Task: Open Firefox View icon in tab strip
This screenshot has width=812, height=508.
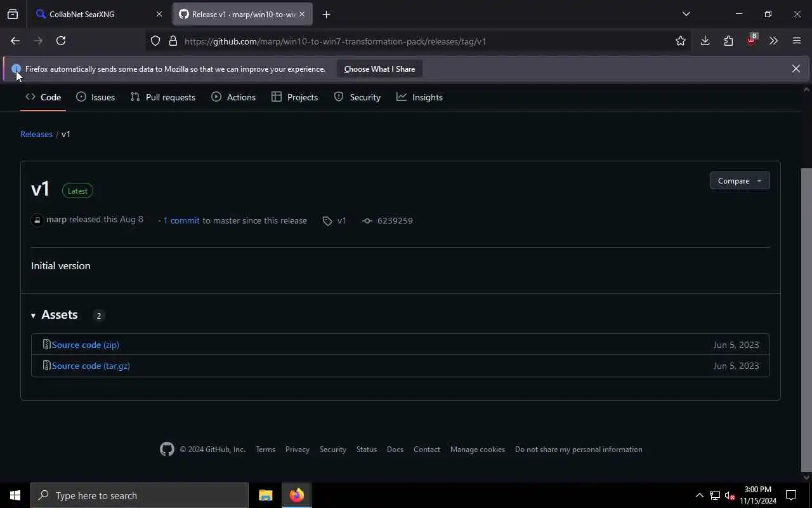Action: (13, 14)
